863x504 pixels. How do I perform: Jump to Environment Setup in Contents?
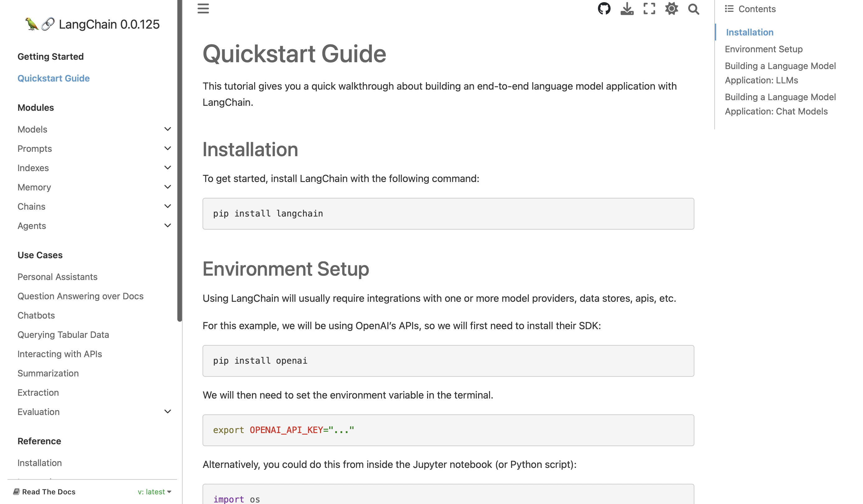coord(763,49)
